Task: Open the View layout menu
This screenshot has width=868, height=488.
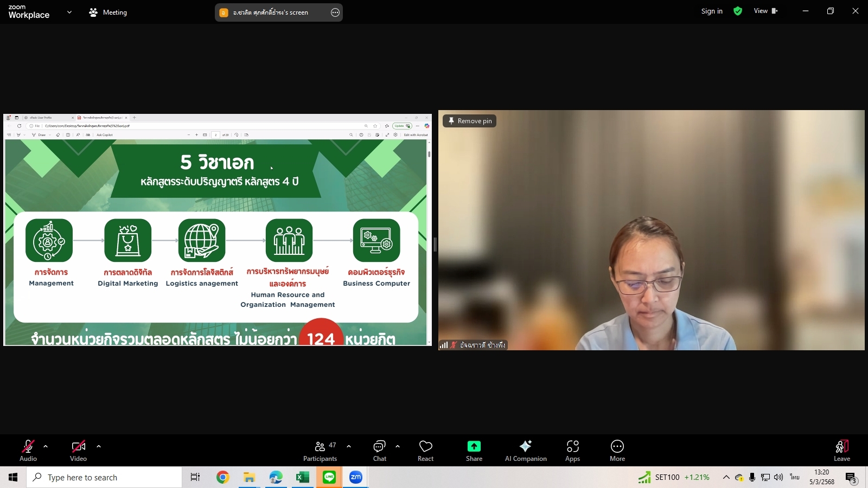Action: 765,11
